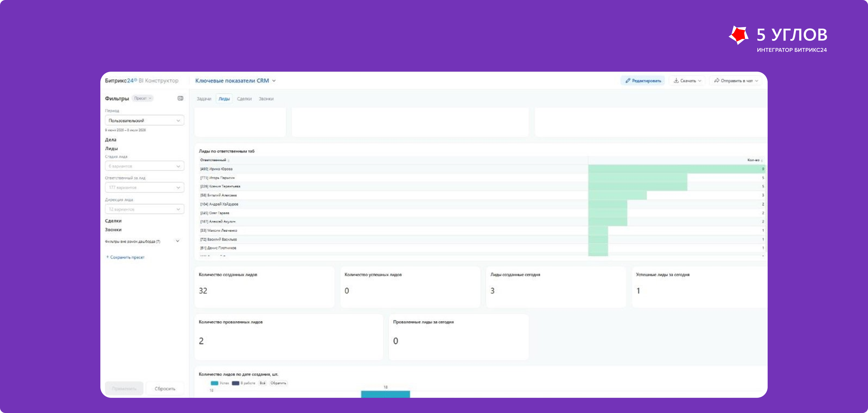Expand the Сделки filter section in sidebar
868x413 pixels.
tap(113, 221)
